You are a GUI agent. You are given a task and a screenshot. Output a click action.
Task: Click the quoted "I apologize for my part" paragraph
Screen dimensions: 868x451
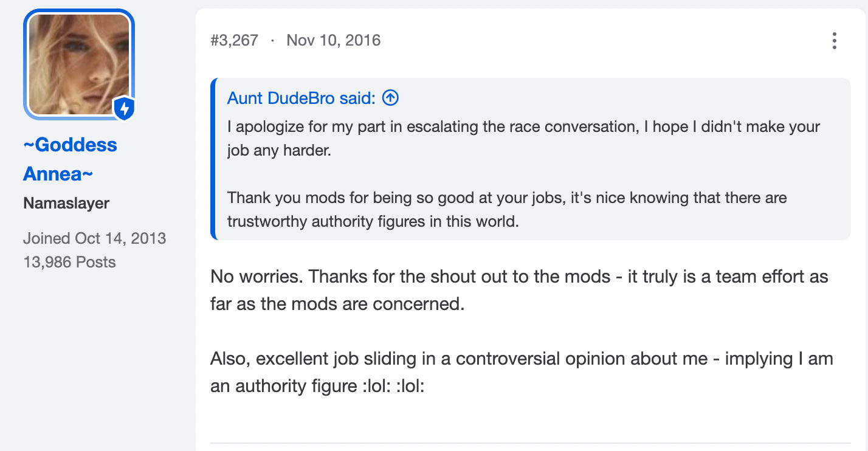click(524, 139)
